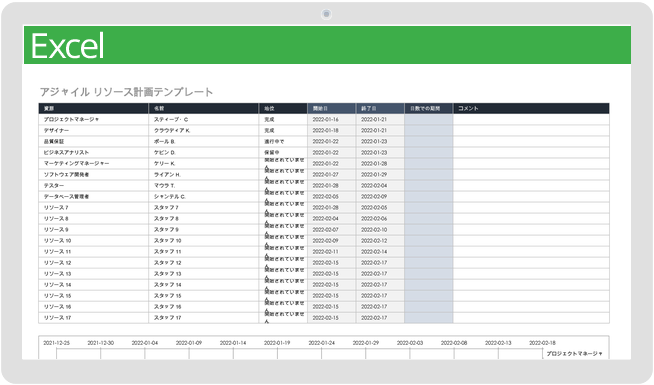The height and width of the screenshot is (385, 654).
Task: Select the 開始日 column header
Action: [332, 108]
